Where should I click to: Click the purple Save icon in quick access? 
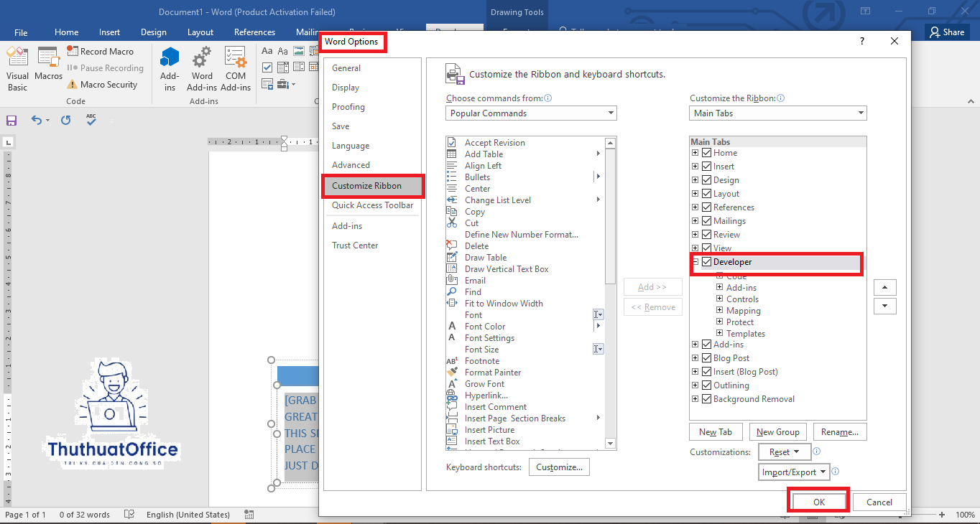click(11, 121)
